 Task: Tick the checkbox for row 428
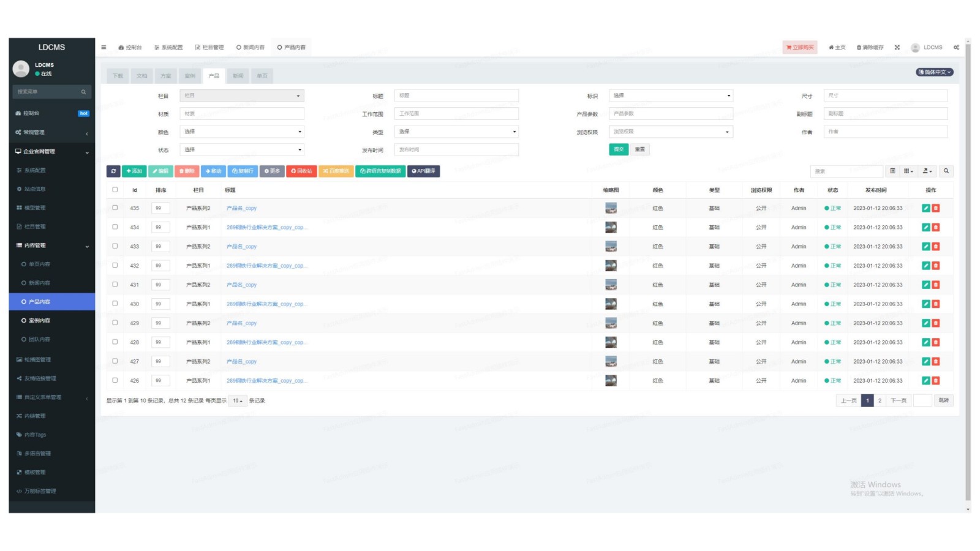[115, 342]
